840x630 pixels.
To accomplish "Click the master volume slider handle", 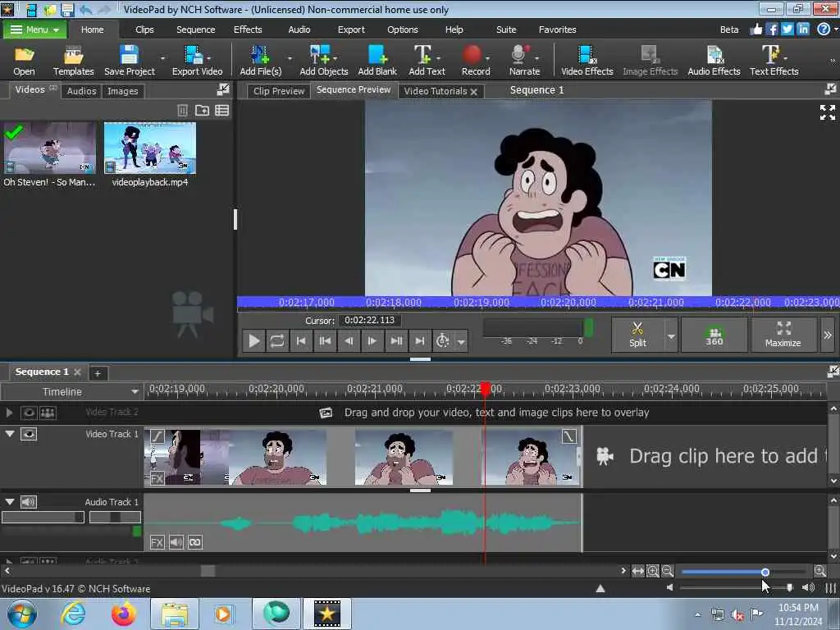I will (789, 587).
